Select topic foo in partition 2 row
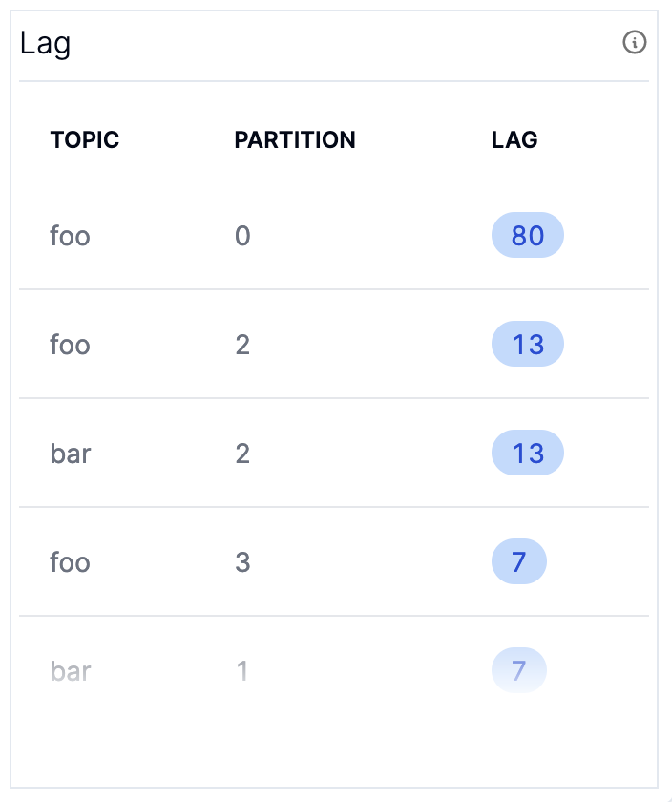 [x=70, y=345]
